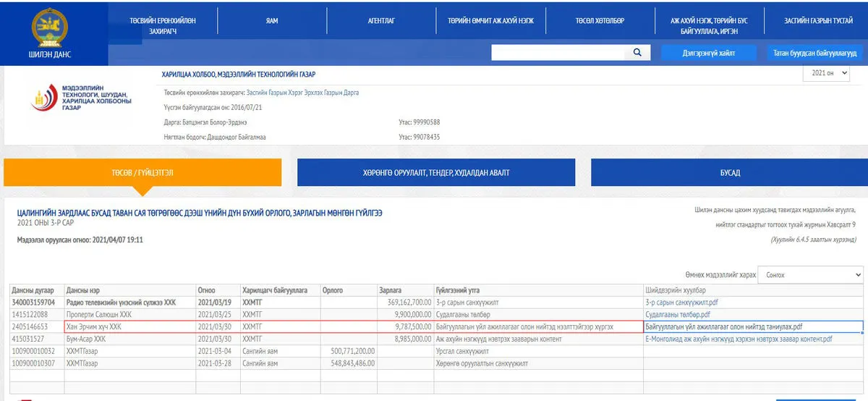Screen dimensions: 868x401
Task: Click Аж ахуйн нэгжүүд нэвтрэх заавар cell
Action: point(537,339)
